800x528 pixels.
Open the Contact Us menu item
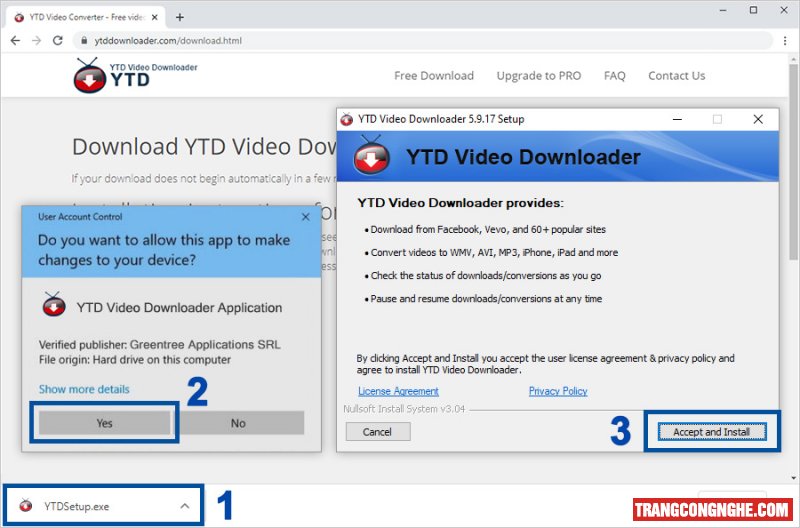point(677,76)
